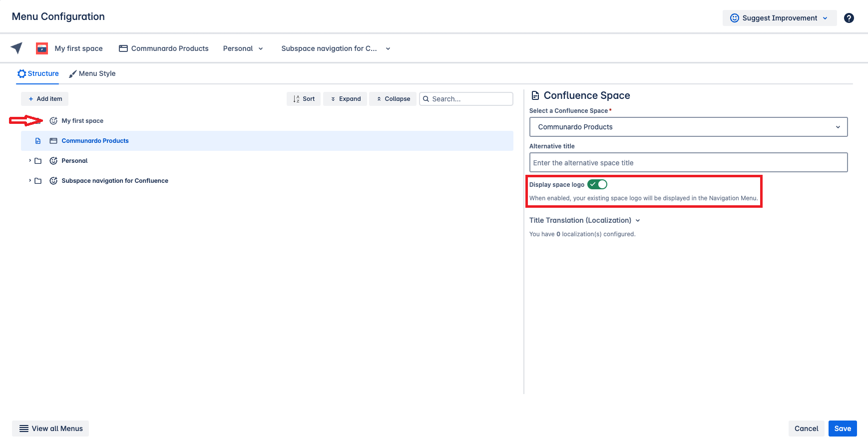Screen dimensions: 868x446
Task: Click the Save button
Action: coord(842,429)
